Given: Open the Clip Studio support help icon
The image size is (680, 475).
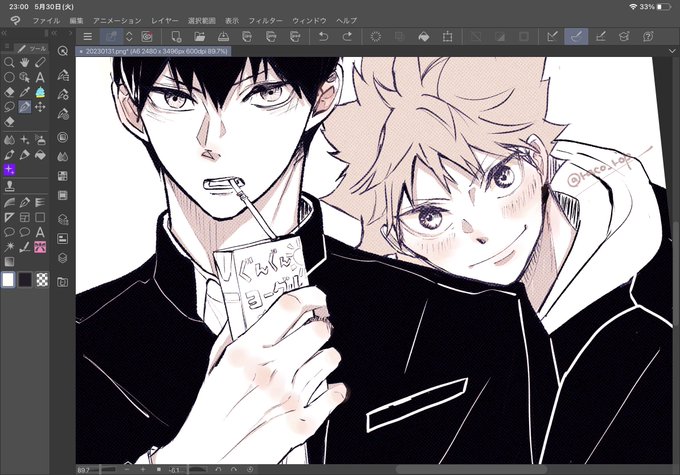Looking at the screenshot, I should (648, 36).
